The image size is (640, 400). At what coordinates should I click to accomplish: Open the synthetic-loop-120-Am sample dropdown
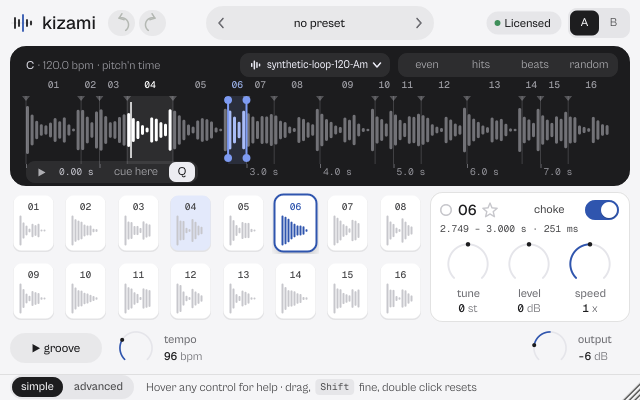[x=315, y=65]
